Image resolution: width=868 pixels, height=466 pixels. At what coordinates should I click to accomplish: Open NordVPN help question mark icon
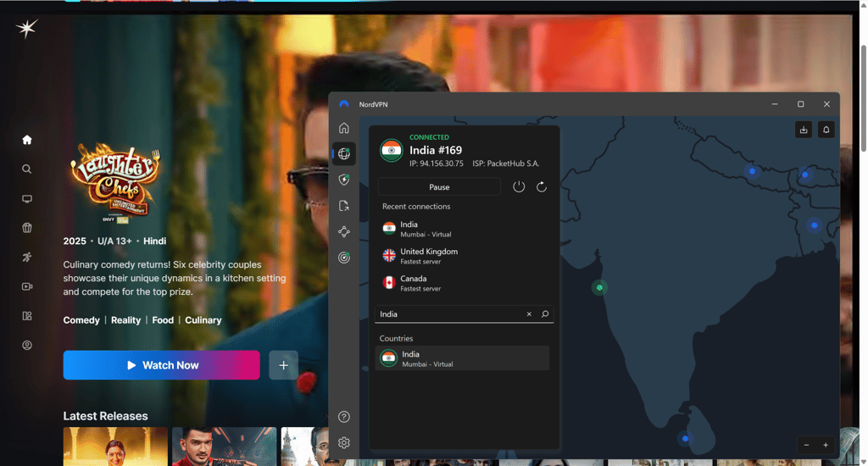pos(344,417)
